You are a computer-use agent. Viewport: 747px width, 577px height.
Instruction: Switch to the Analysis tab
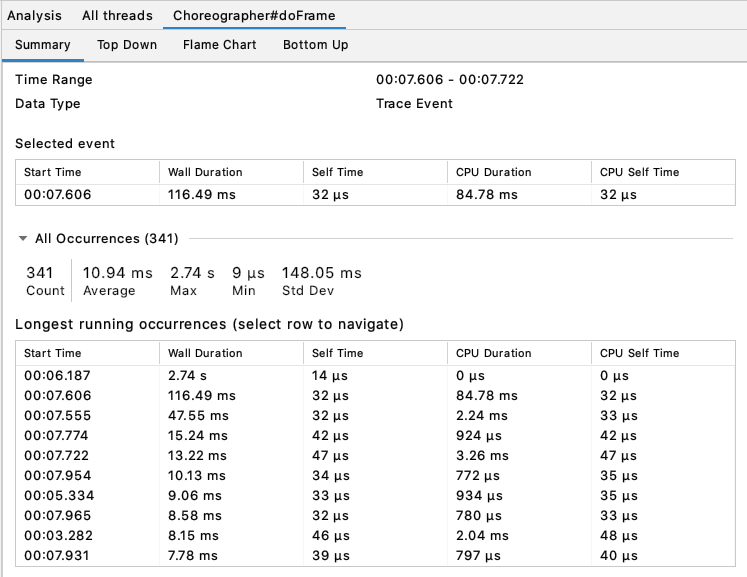(34, 16)
